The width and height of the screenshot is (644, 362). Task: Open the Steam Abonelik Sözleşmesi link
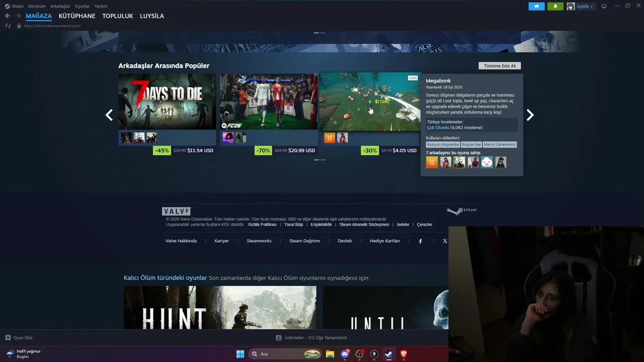364,225
